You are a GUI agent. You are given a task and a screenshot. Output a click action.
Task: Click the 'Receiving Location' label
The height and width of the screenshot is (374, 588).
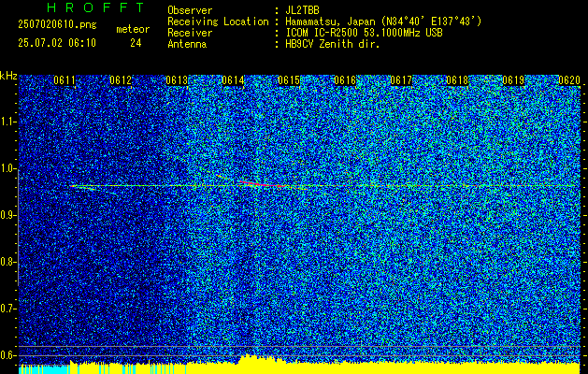(218, 22)
